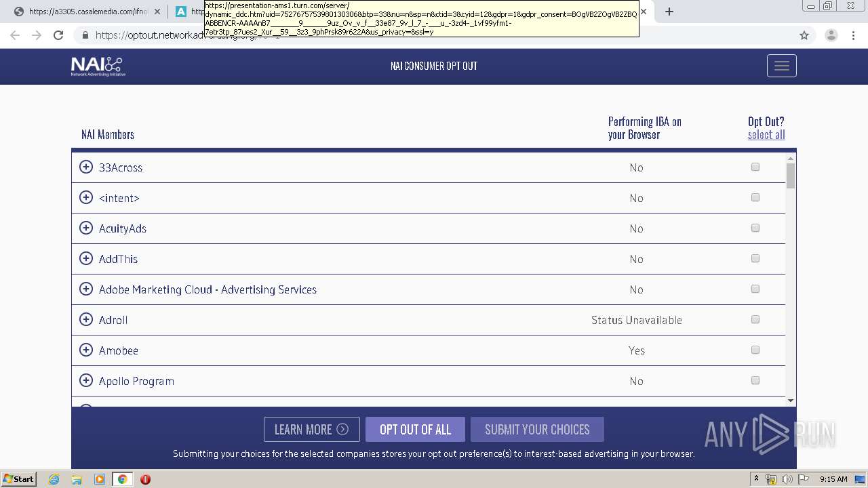Open the network tray icon
The height and width of the screenshot is (488, 868).
tap(771, 479)
